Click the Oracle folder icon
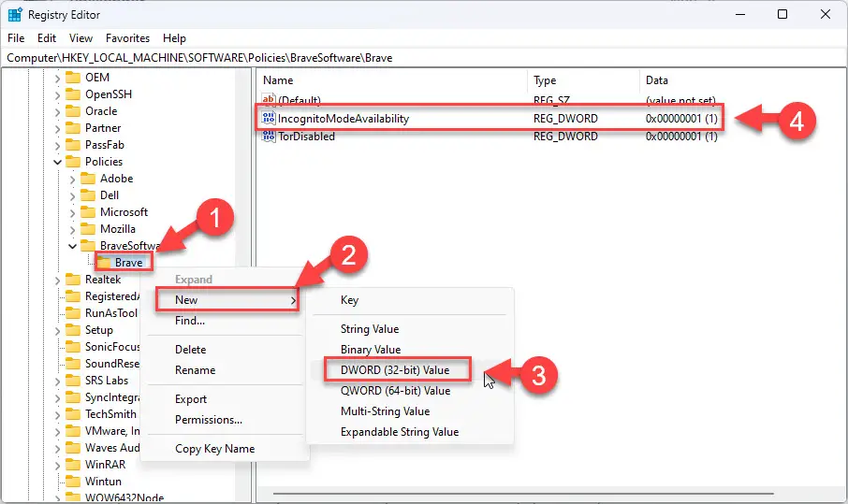The height and width of the screenshot is (504, 848). click(x=72, y=110)
